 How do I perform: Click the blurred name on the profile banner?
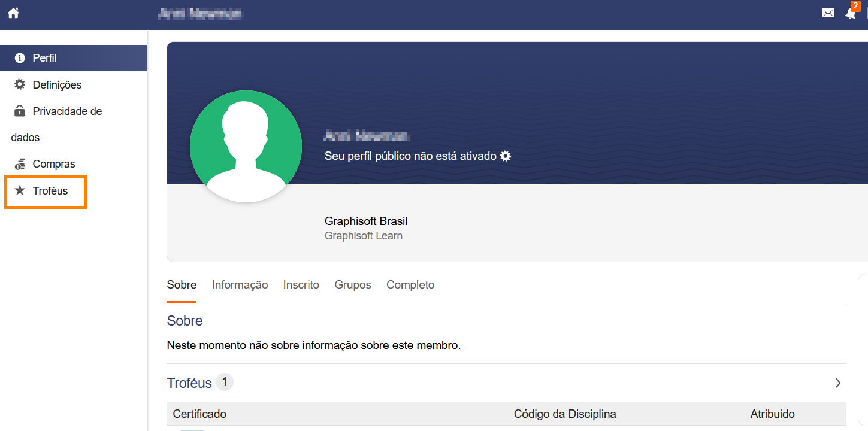coord(366,136)
